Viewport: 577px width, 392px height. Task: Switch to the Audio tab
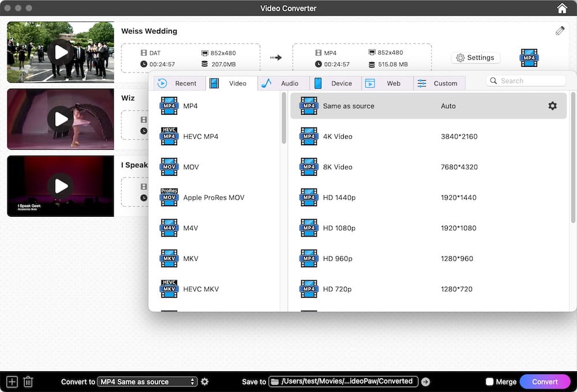[x=283, y=83]
